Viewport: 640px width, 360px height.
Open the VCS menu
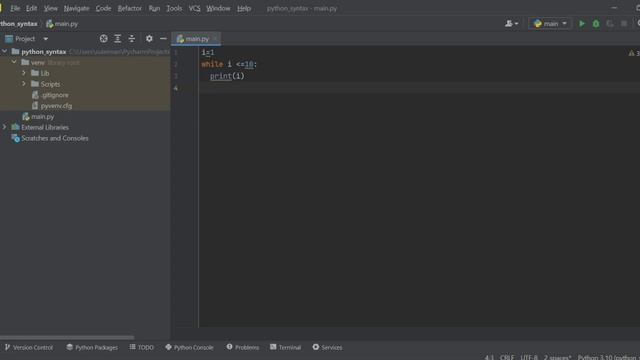click(x=194, y=8)
